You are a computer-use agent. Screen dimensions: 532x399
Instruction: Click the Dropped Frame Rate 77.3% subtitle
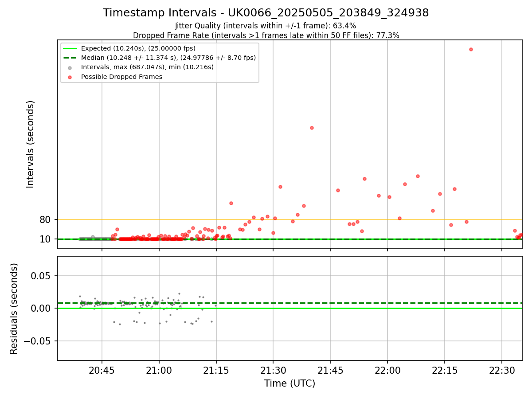tap(266, 35)
